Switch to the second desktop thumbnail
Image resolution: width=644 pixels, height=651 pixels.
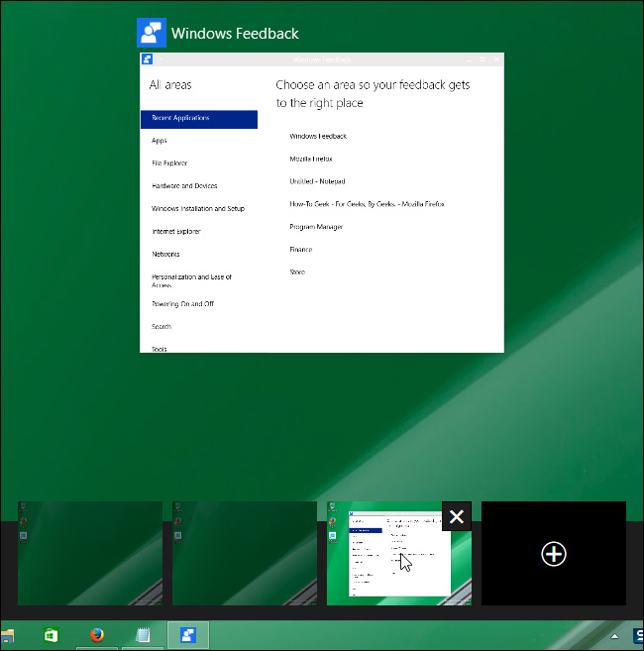point(245,553)
